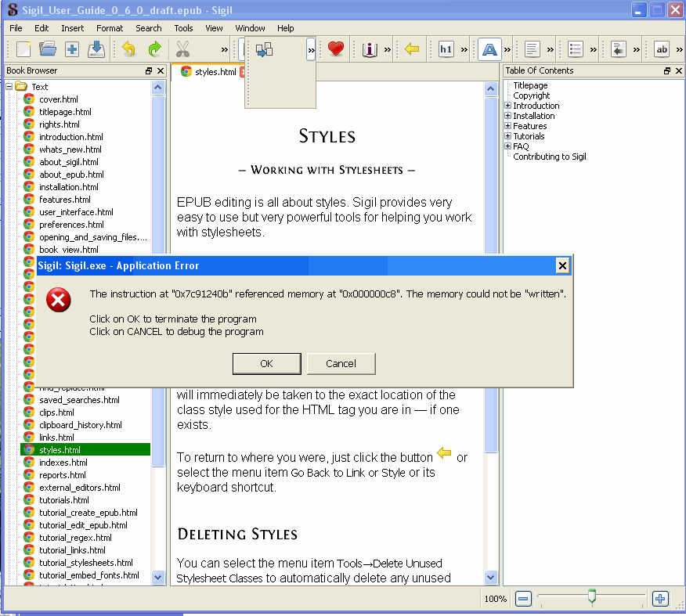This screenshot has height=616, width=686.
Task: Select introduction.html in Book Browser
Action: (71, 137)
